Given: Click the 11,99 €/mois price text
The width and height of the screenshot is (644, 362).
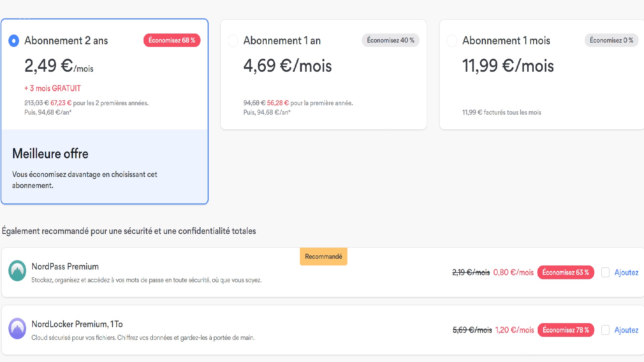Looking at the screenshot, I should tap(508, 66).
